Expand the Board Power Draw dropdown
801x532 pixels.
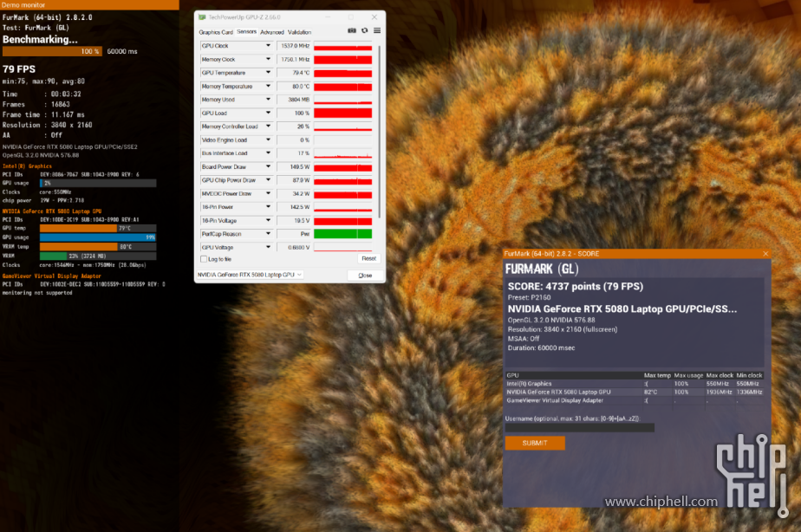click(268, 167)
